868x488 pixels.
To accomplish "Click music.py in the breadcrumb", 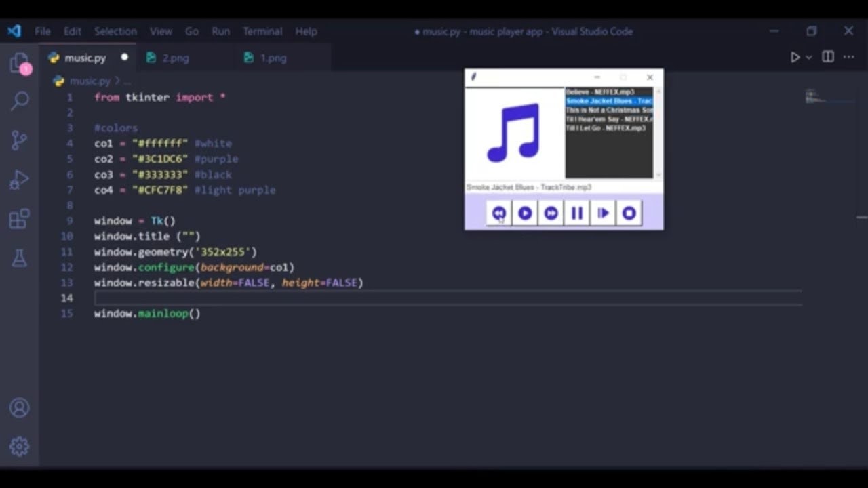I will click(90, 81).
